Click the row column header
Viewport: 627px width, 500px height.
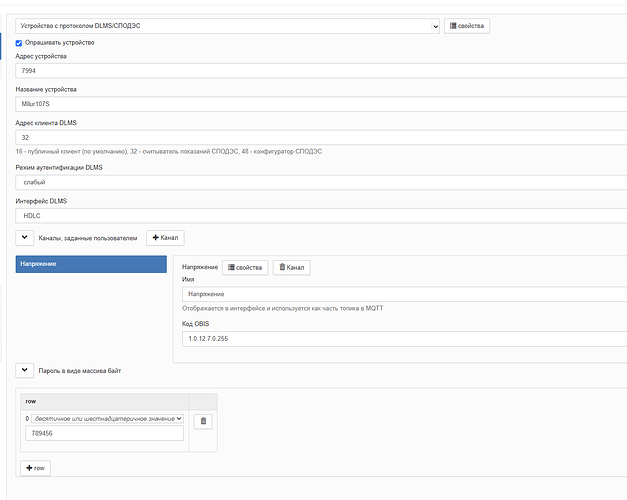point(104,401)
